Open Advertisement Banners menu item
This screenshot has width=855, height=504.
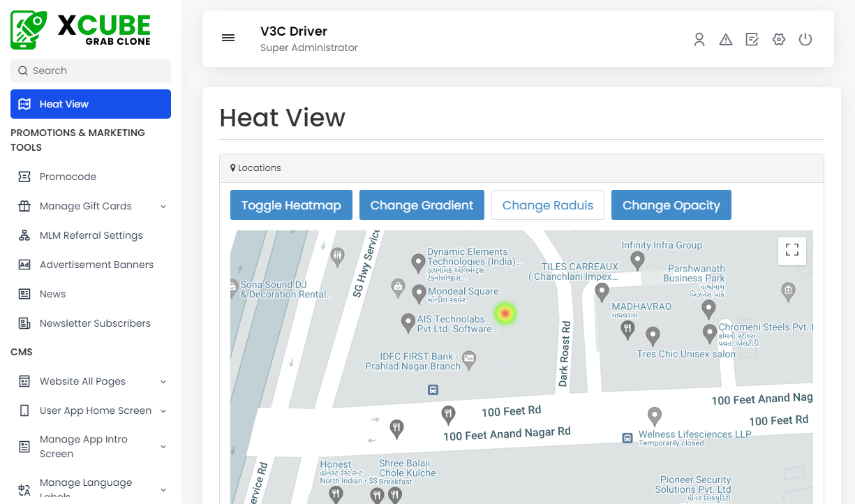tap(96, 265)
